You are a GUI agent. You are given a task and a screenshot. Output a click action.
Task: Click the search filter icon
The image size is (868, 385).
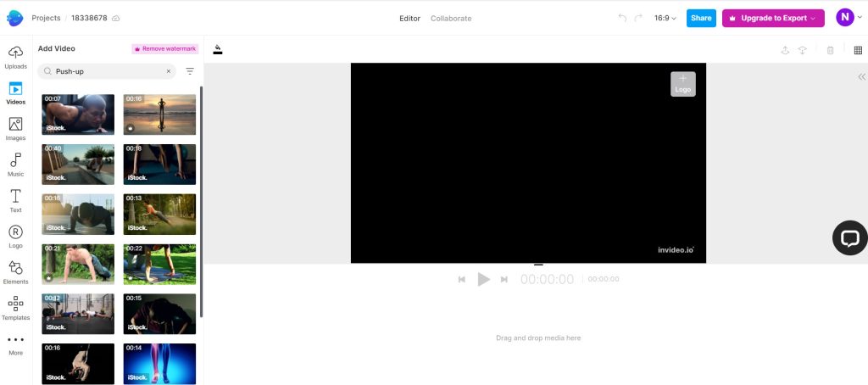click(190, 72)
